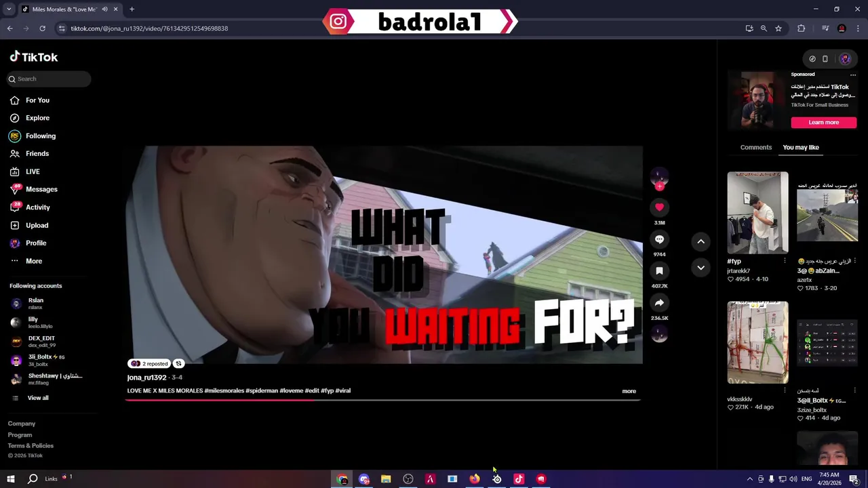Open options for the sponsored ad

[853, 75]
